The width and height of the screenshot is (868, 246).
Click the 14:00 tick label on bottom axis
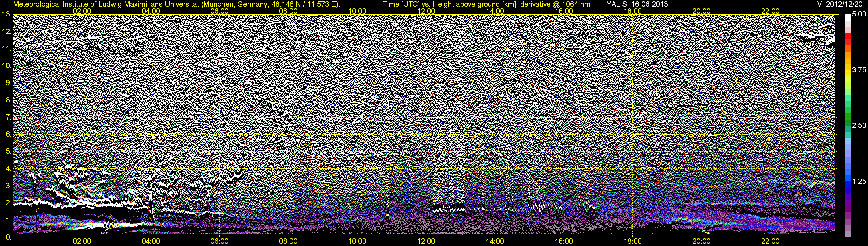click(x=495, y=241)
